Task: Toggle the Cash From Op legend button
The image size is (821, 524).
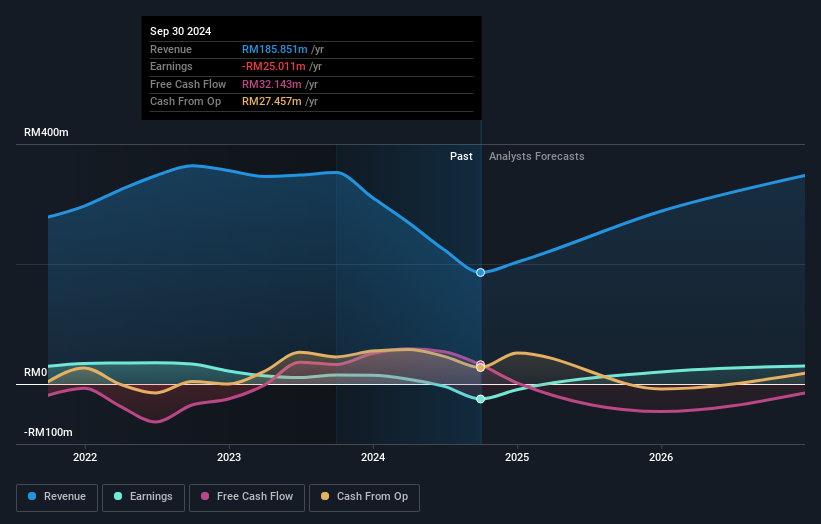Action: (x=364, y=497)
